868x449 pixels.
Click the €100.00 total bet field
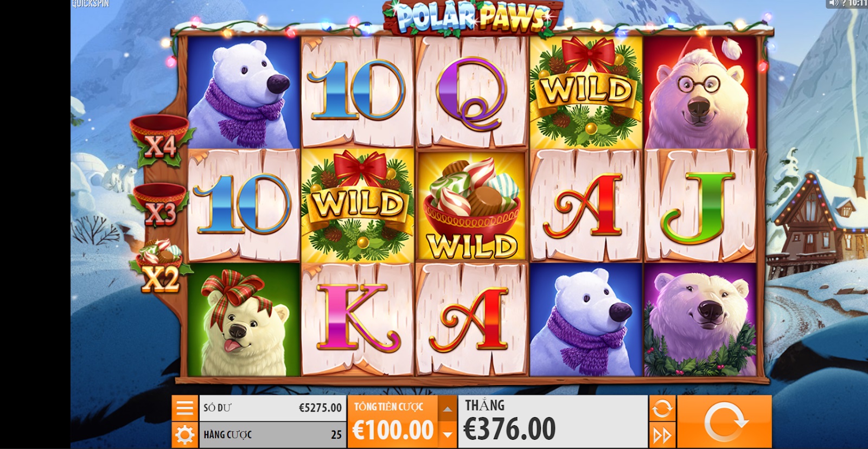pos(393,421)
